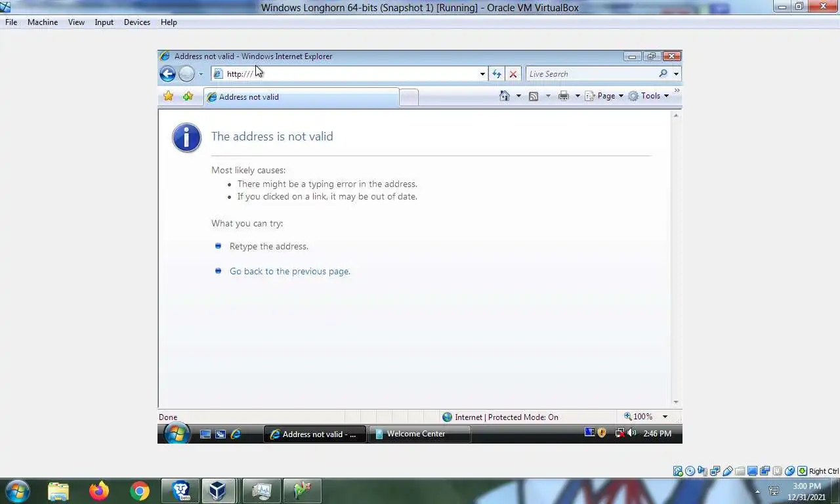Refresh the page with the Refresh icon
This screenshot has width=840, height=504.
pyautogui.click(x=497, y=74)
